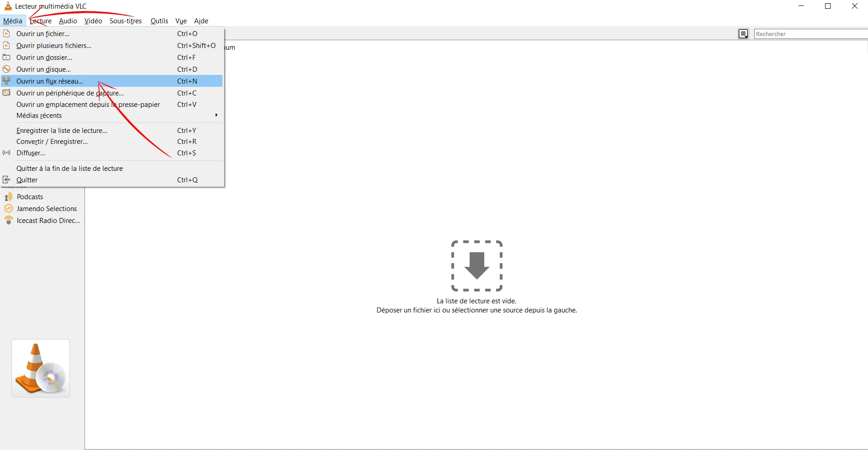
Task: Select Ouvrir un flux réseau...
Action: (112, 81)
